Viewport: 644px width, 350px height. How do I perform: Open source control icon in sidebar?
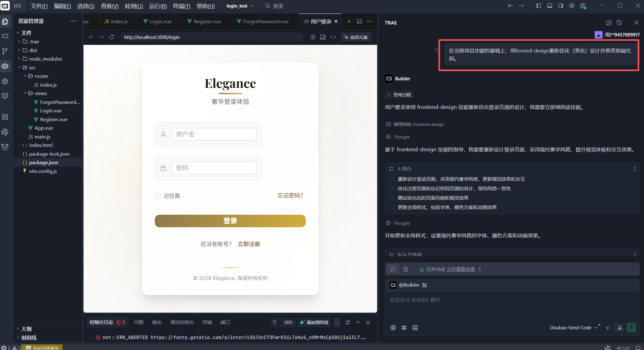point(5,51)
